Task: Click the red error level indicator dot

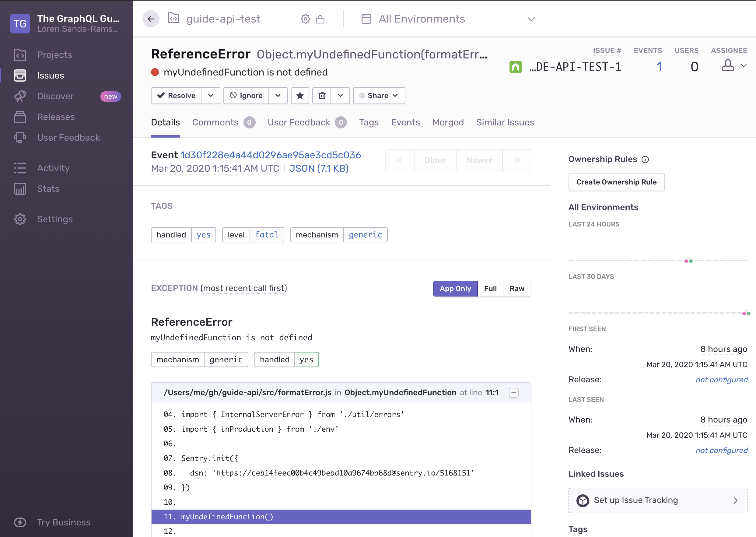Action: 155,72
